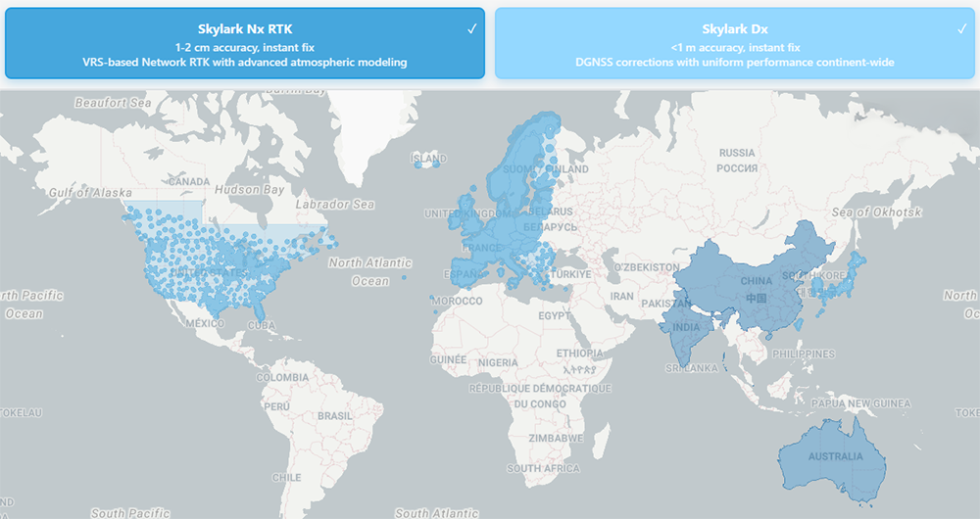Screen dimensions: 980x519
Task: Click the Hudson Bay label
Action: tap(249, 189)
